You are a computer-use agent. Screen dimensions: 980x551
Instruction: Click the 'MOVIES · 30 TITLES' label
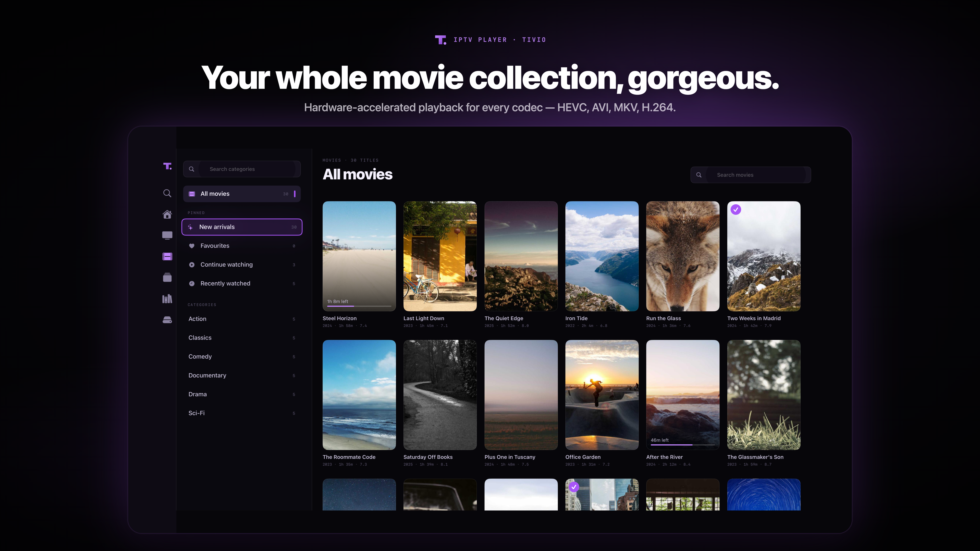coord(350,160)
